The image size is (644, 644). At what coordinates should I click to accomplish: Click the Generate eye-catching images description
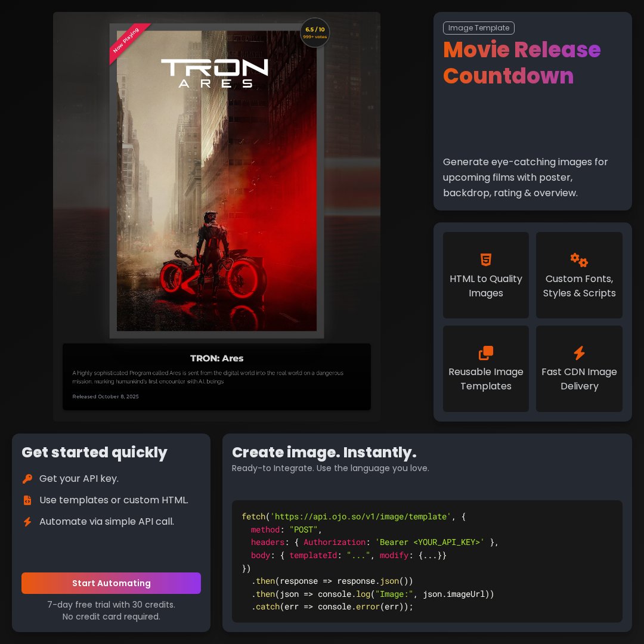(525, 177)
